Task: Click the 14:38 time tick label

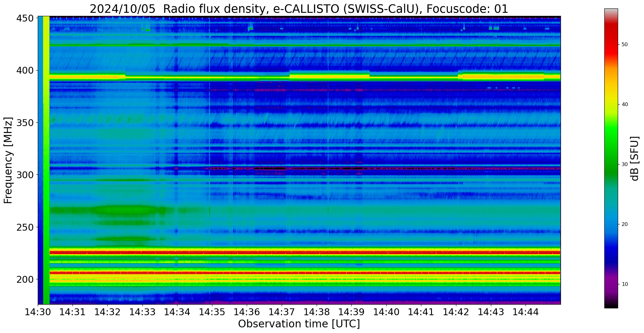Action: (317, 311)
